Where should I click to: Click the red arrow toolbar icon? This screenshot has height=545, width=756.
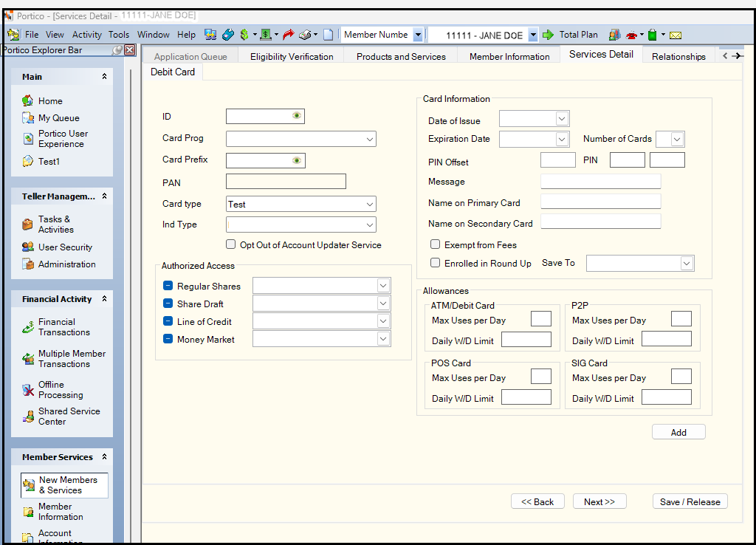click(289, 35)
